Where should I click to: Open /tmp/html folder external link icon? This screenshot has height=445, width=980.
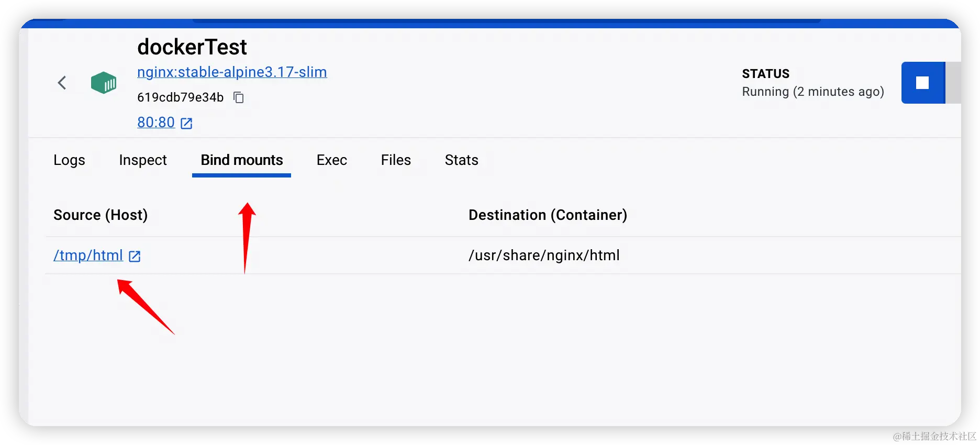pyautogui.click(x=135, y=256)
